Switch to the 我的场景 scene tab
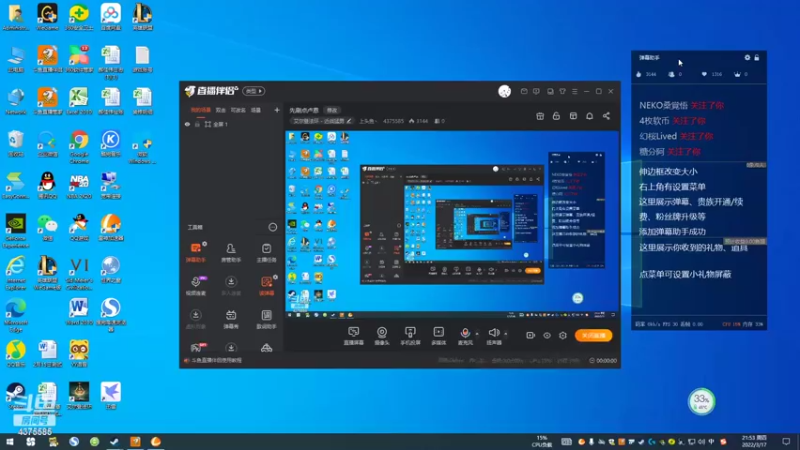Image resolution: width=800 pixels, height=450 pixels. [x=201, y=110]
